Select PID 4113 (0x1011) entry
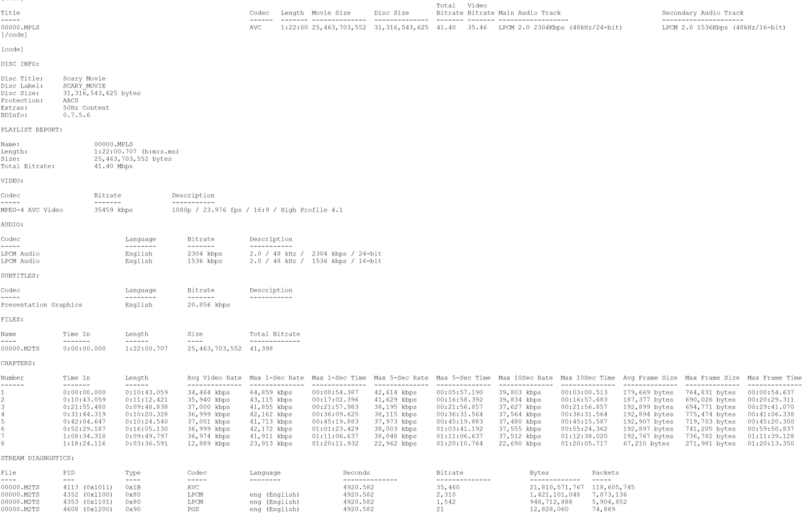 88,487
